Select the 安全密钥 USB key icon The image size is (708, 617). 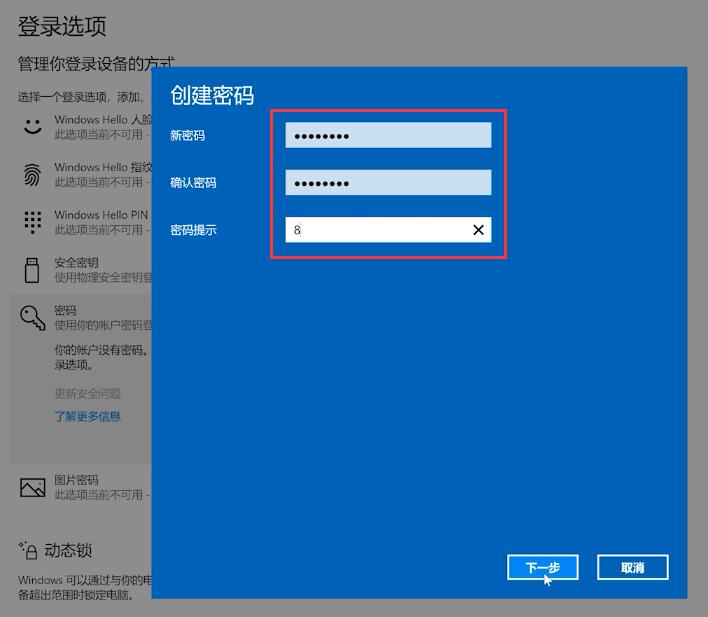(32, 270)
